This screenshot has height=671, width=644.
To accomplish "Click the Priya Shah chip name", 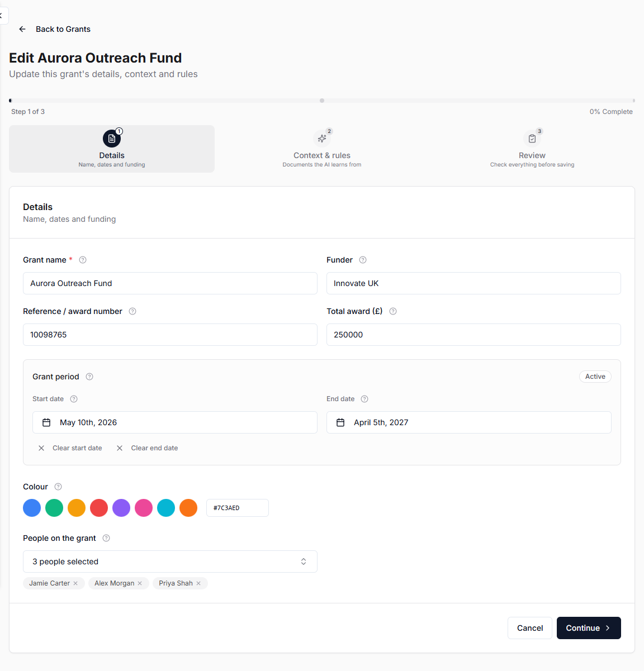I will click(176, 583).
